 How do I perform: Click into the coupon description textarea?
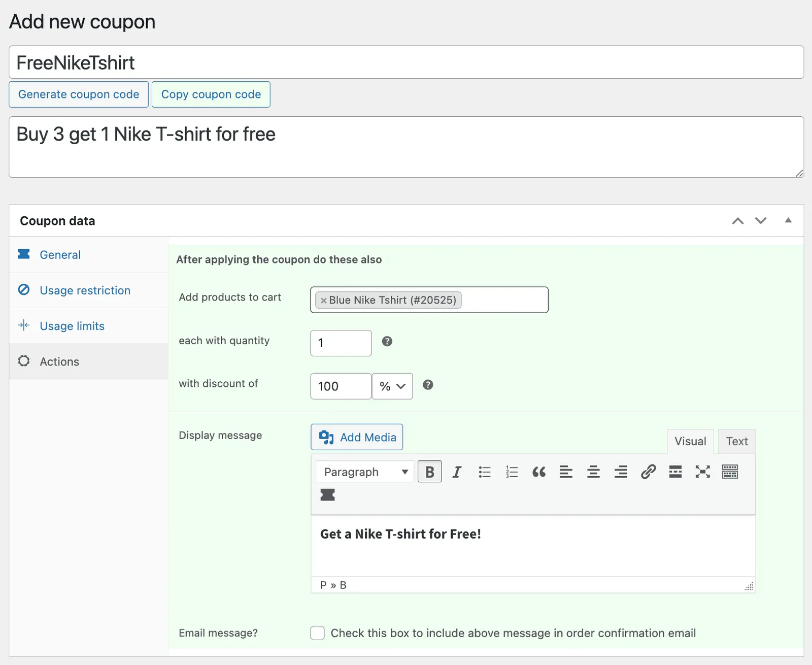tap(406, 147)
